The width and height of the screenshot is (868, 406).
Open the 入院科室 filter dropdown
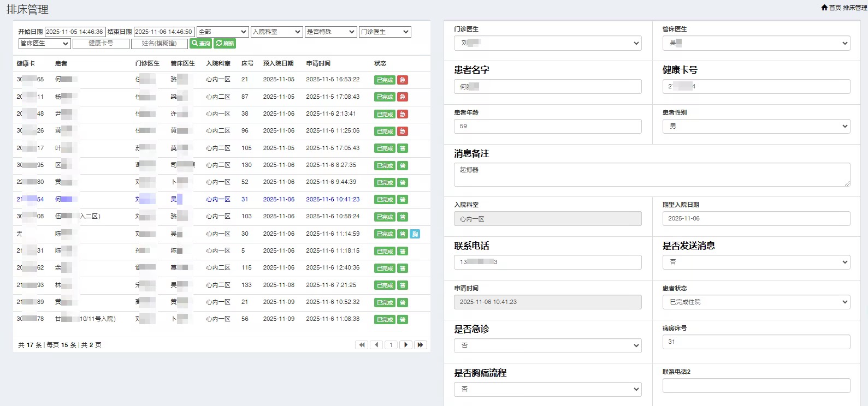(276, 32)
